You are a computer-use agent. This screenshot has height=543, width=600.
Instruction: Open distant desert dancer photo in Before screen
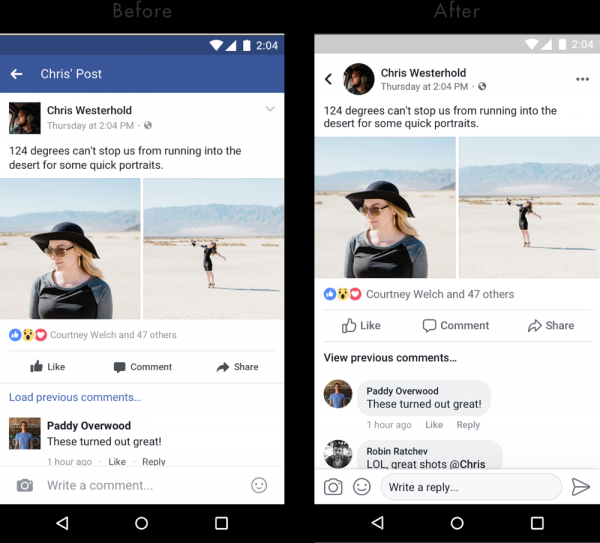coord(214,249)
